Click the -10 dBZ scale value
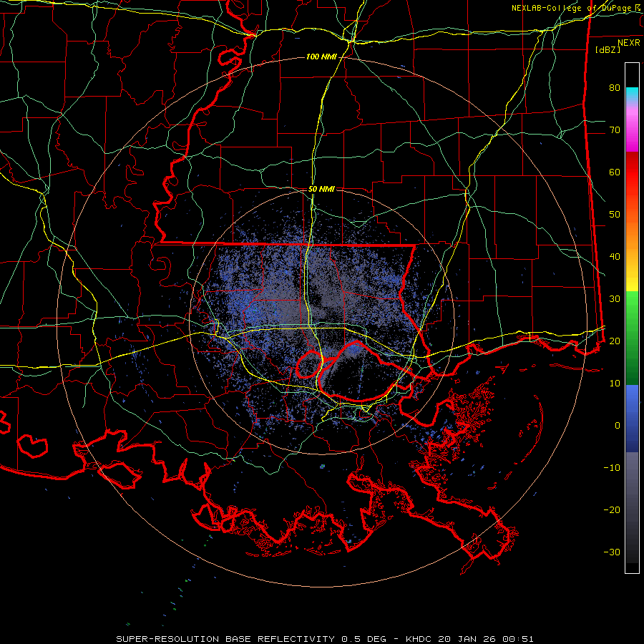 pyautogui.click(x=612, y=468)
